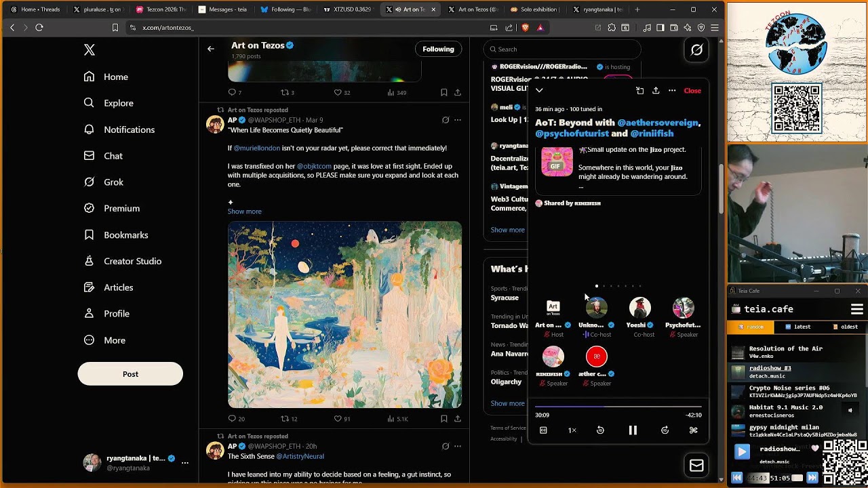Skip to next track in teia.cafe player
The width and height of the screenshot is (868, 488).
(x=812, y=478)
